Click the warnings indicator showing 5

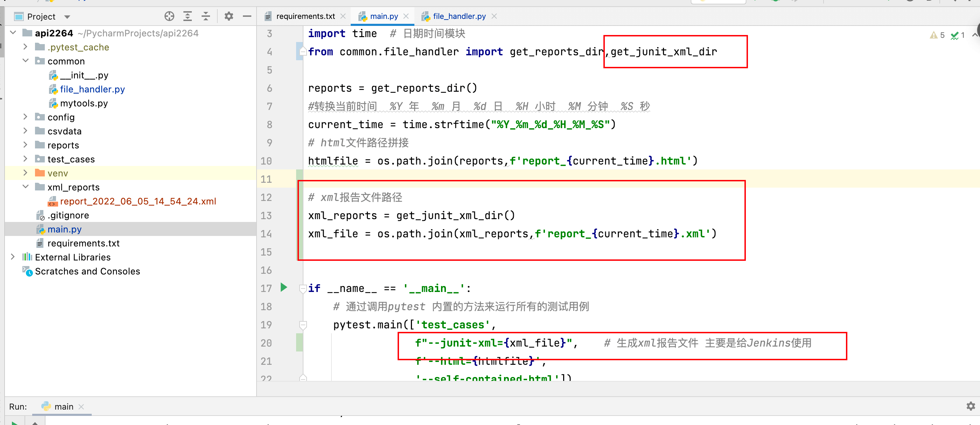click(937, 35)
